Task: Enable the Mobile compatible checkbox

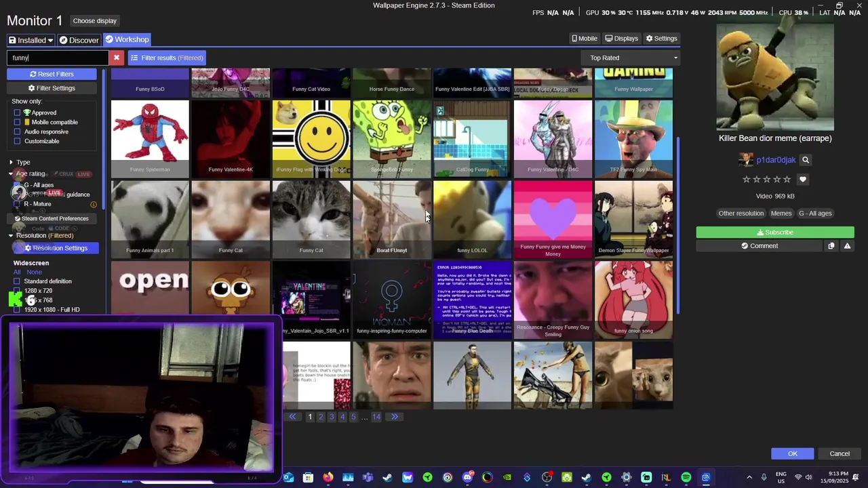Action: pyautogui.click(x=18, y=122)
